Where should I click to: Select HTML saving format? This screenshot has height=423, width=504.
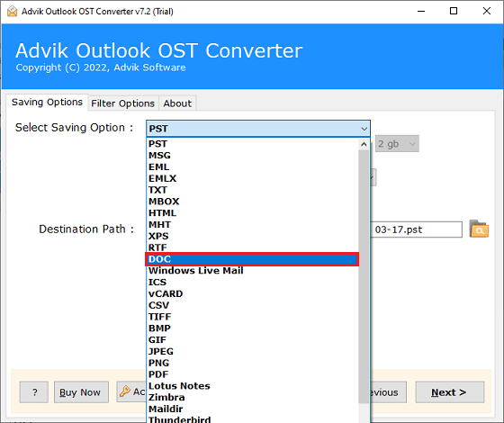(x=253, y=213)
